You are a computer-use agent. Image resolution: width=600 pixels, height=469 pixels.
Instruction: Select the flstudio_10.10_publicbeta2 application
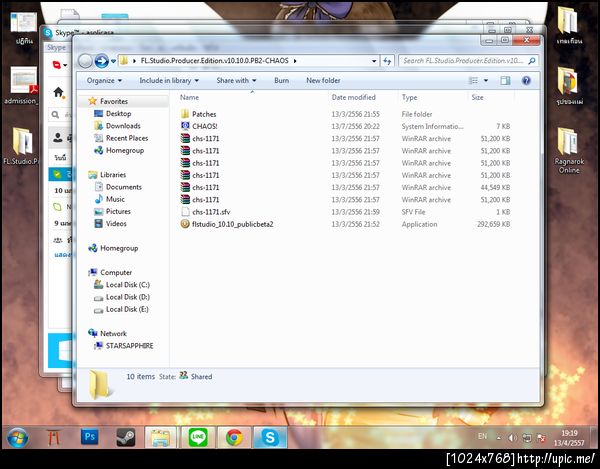point(232,224)
